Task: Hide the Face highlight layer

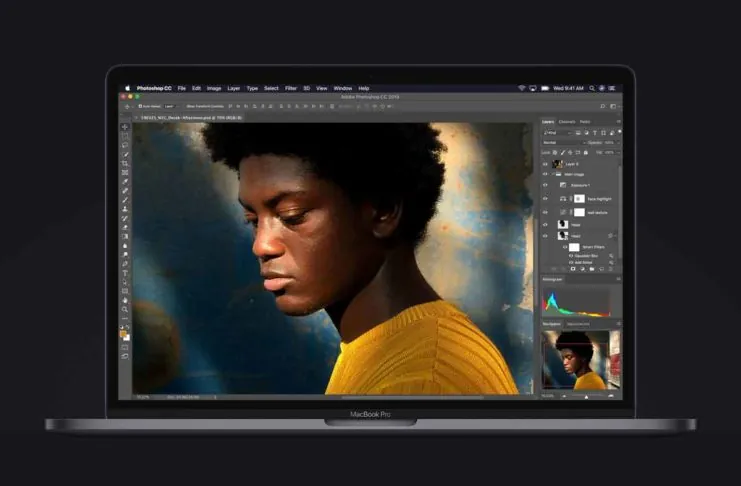Action: point(545,199)
